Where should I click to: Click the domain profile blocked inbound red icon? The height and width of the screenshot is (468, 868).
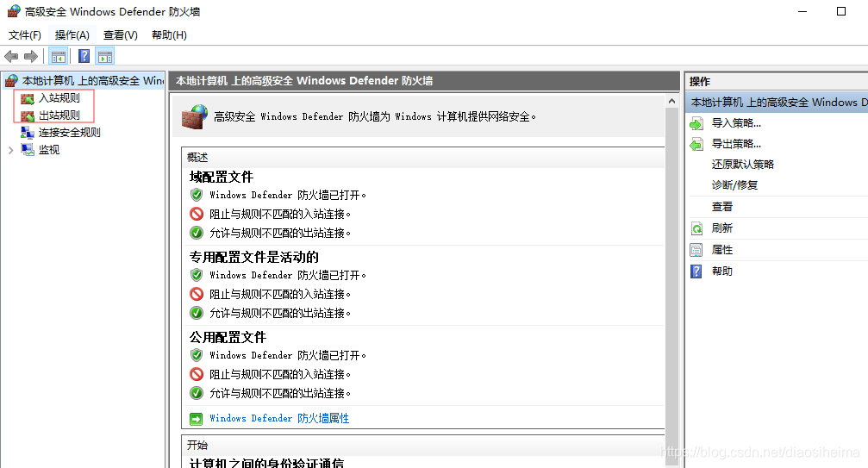197,214
